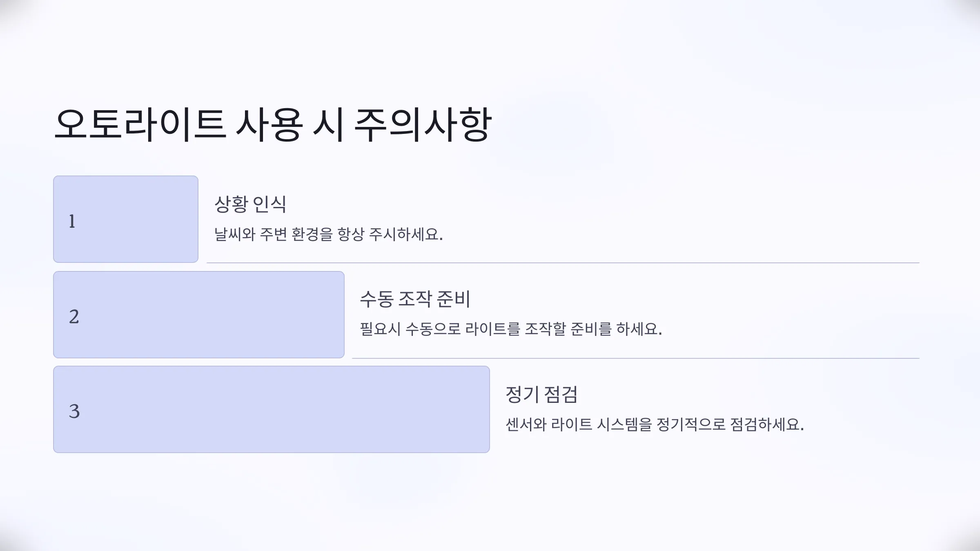Image resolution: width=980 pixels, height=551 pixels.
Task: Click the word 오토라이트 in the title
Action: click(x=140, y=125)
